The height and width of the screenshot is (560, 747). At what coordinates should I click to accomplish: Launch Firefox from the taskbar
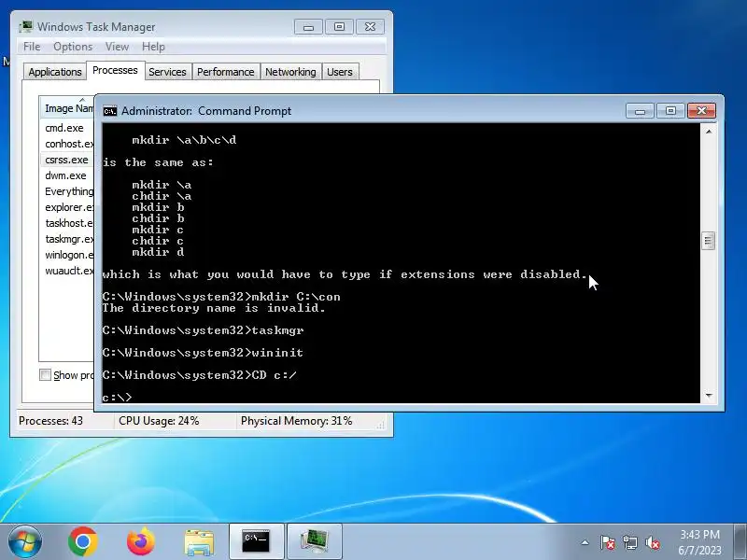point(141,541)
